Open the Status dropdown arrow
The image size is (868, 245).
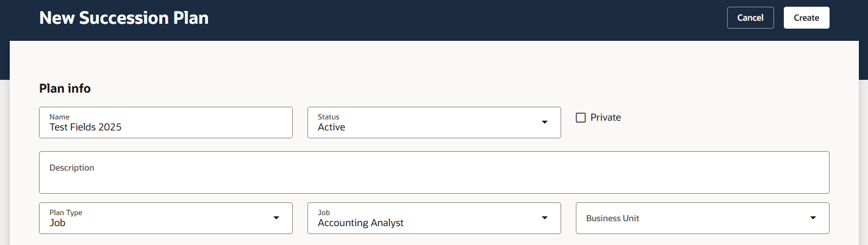545,122
